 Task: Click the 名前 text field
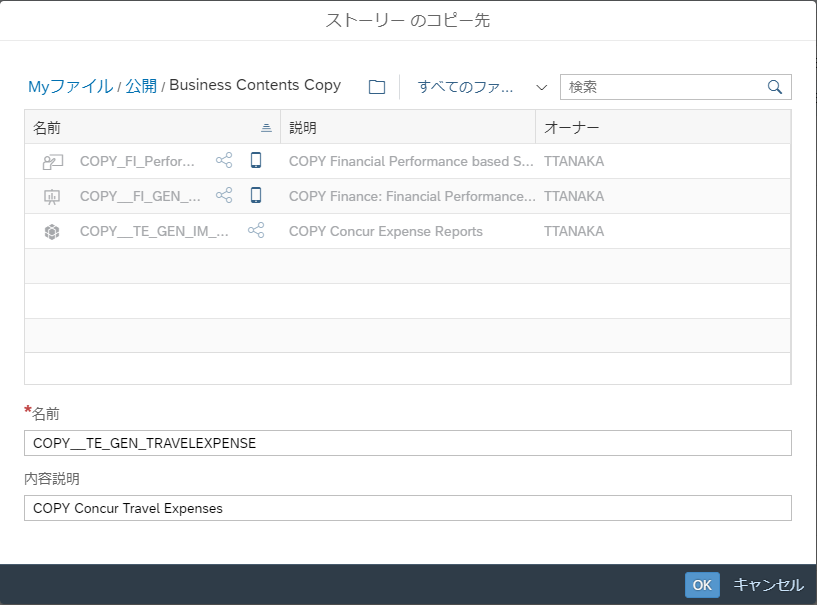(x=407, y=443)
